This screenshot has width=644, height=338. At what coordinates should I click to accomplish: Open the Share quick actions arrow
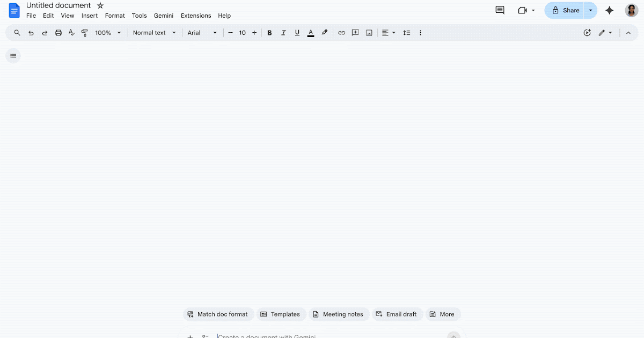tap(590, 10)
